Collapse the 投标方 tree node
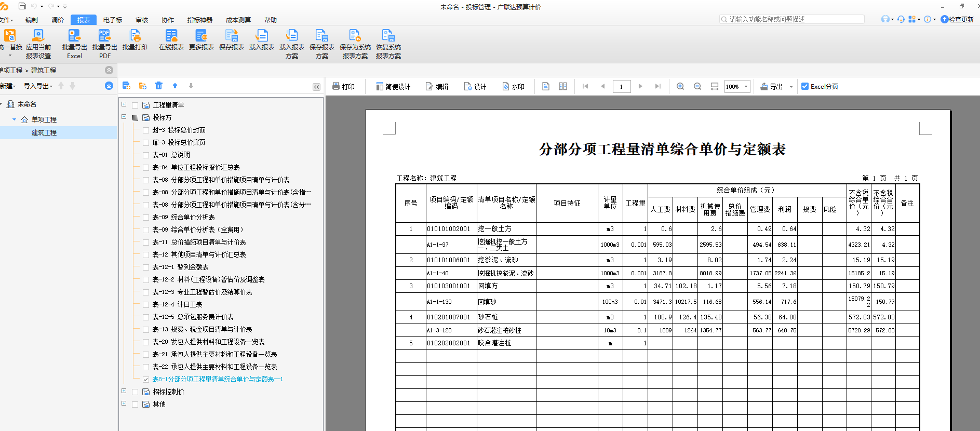The height and width of the screenshot is (431, 980). 124,117
